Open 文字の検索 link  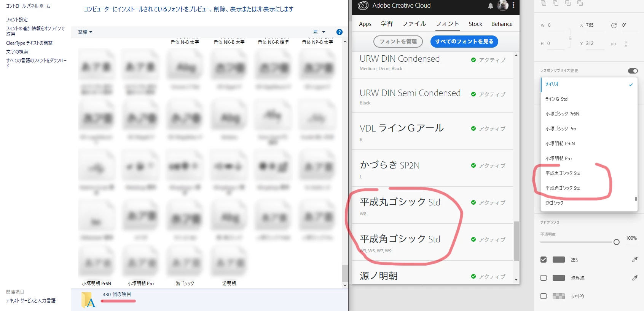pyautogui.click(x=17, y=52)
